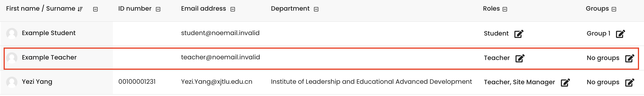Image resolution: width=644 pixels, height=96 pixels.
Task: Sort table by First name
Action: 23,9
